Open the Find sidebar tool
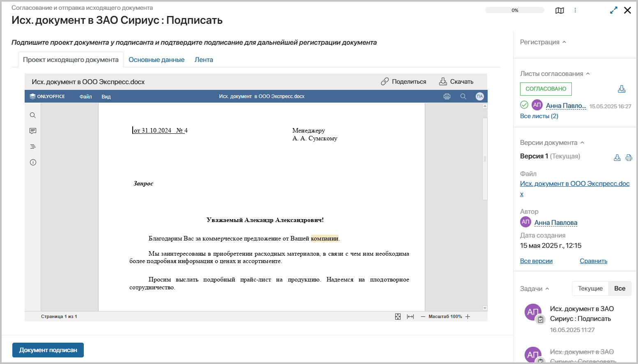Viewport: 638px width, 364px height. (x=33, y=115)
